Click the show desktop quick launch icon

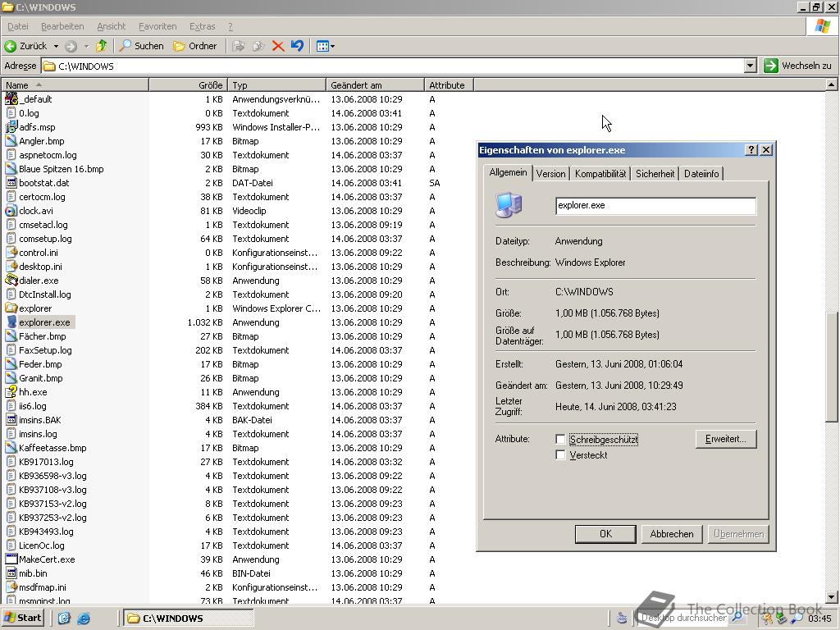pos(64,619)
